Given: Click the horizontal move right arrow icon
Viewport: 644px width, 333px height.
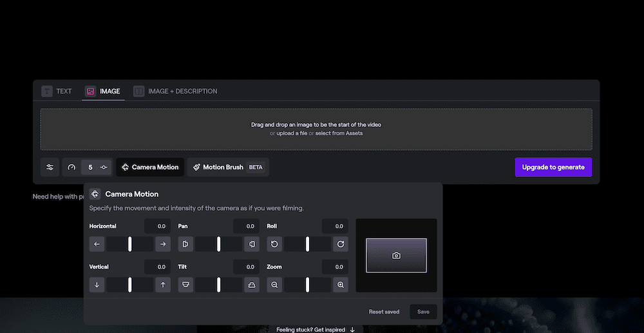Looking at the screenshot, I should tap(163, 244).
